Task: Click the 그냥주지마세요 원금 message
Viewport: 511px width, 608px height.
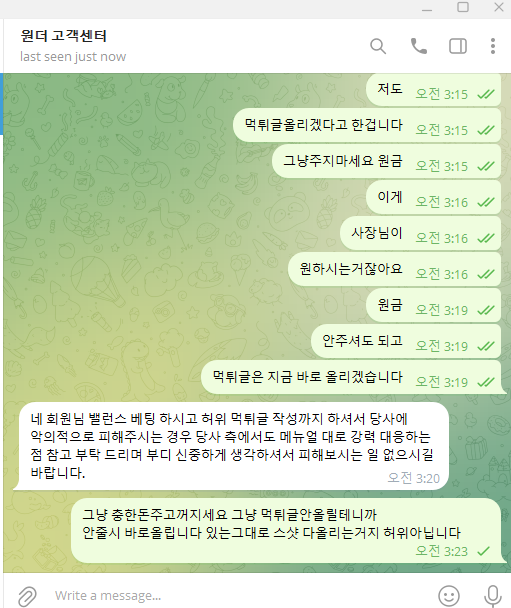Action: pos(386,161)
